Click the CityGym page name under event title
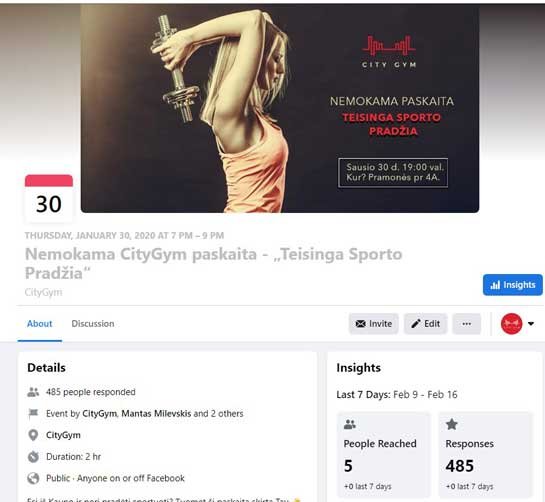 pyautogui.click(x=43, y=292)
